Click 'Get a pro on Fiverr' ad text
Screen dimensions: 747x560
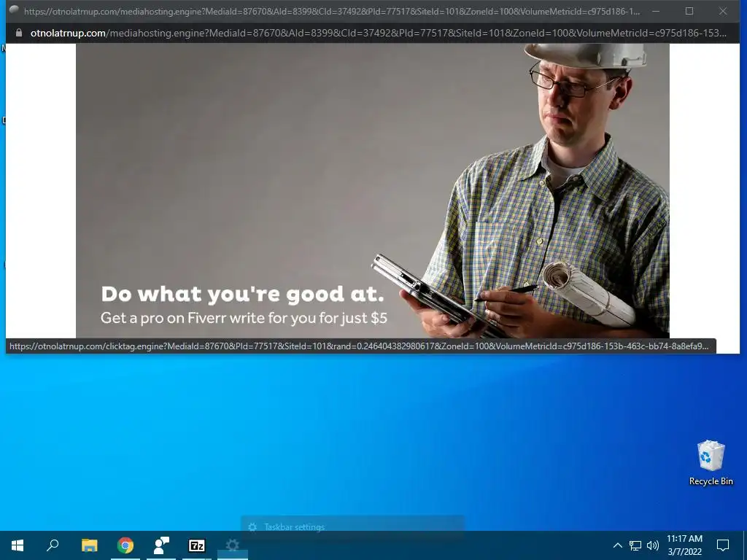coord(244,318)
